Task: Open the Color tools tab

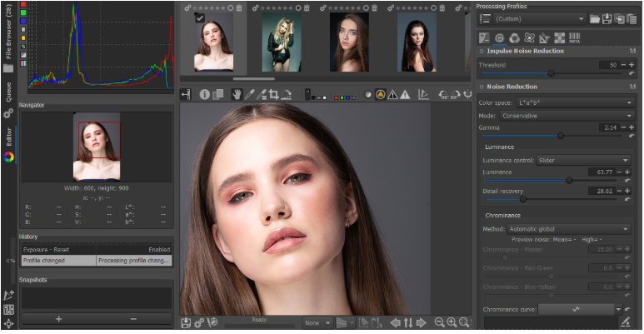Action: [x=514, y=38]
